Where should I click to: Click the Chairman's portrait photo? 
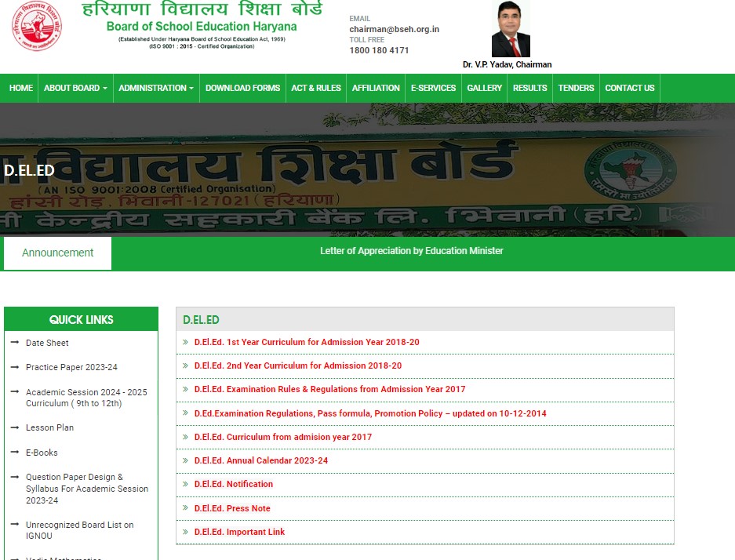pos(511,29)
